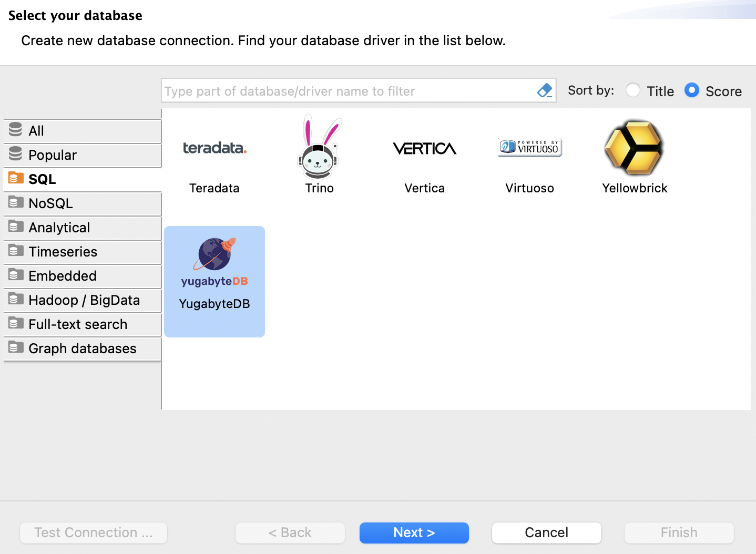Select the Vertica database icon
Image resolution: width=756 pixels, height=554 pixels.
coord(424,149)
